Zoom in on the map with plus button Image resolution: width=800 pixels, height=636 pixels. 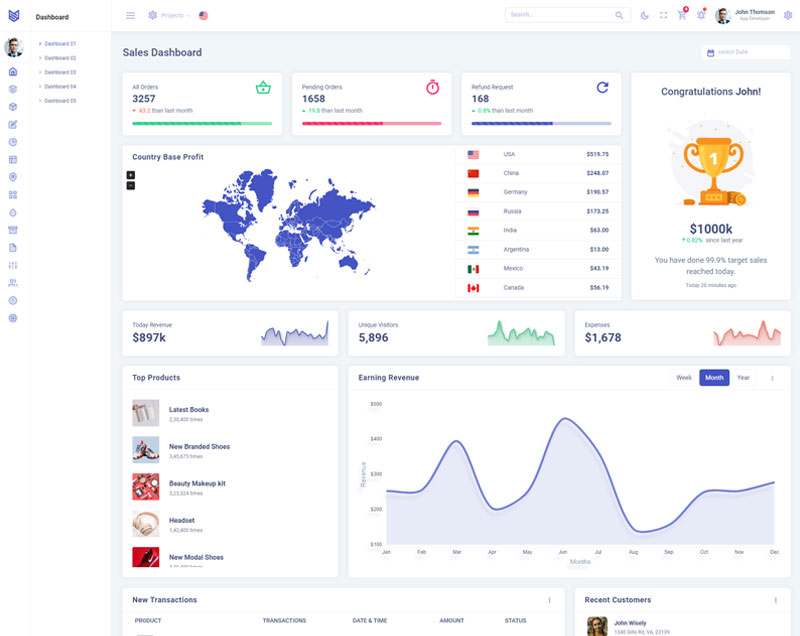(x=131, y=175)
